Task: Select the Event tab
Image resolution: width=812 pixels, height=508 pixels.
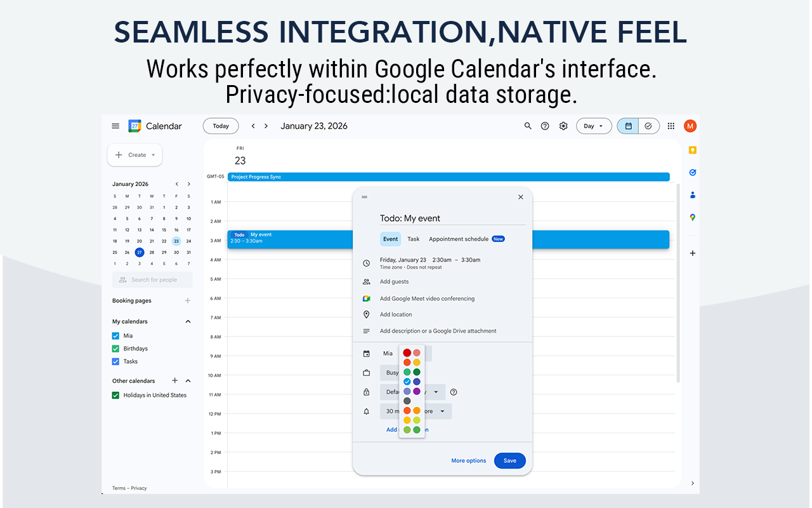Action: [x=391, y=239]
